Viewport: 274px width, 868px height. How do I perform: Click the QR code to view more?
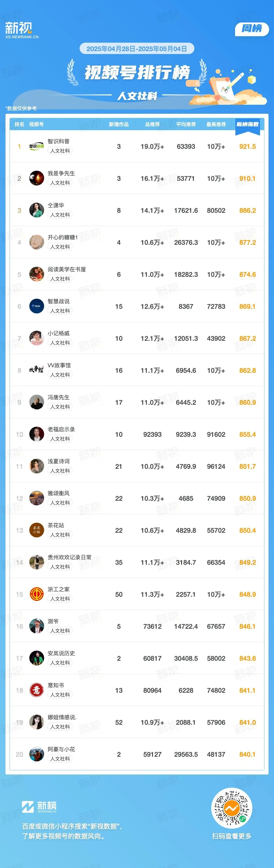(x=232, y=808)
